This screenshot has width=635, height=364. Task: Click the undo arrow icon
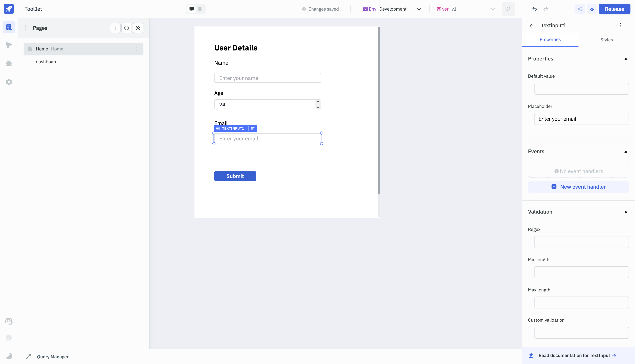click(534, 9)
